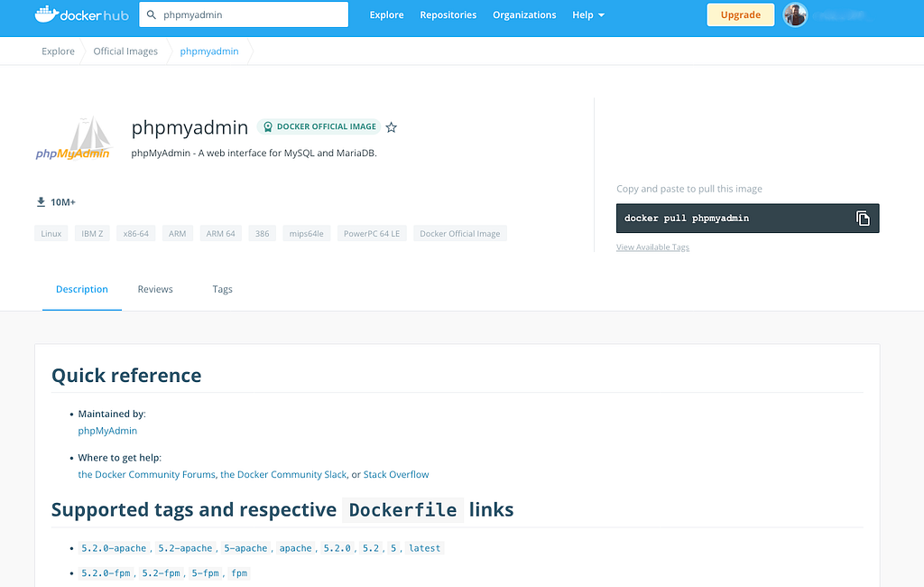The width and height of the screenshot is (924, 587).
Task: Open the Repositories nav item
Action: click(448, 15)
